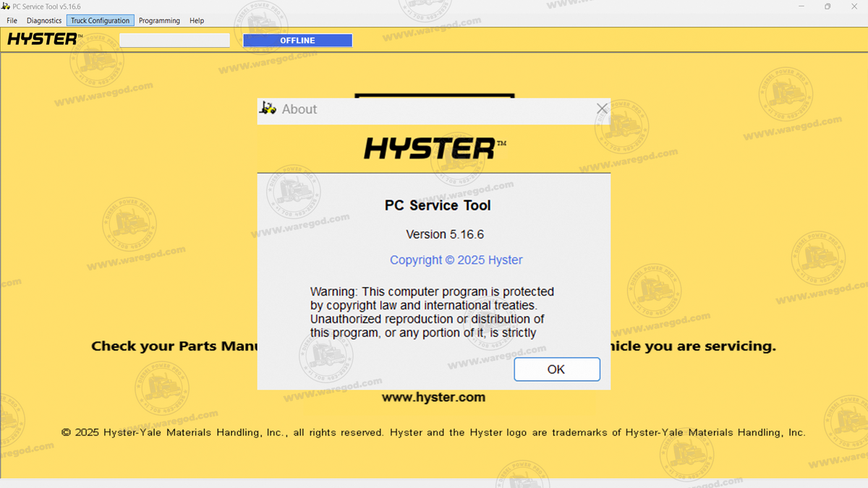868x488 pixels.
Task: Click the 'Version 5.16.6' text
Action: (x=445, y=234)
